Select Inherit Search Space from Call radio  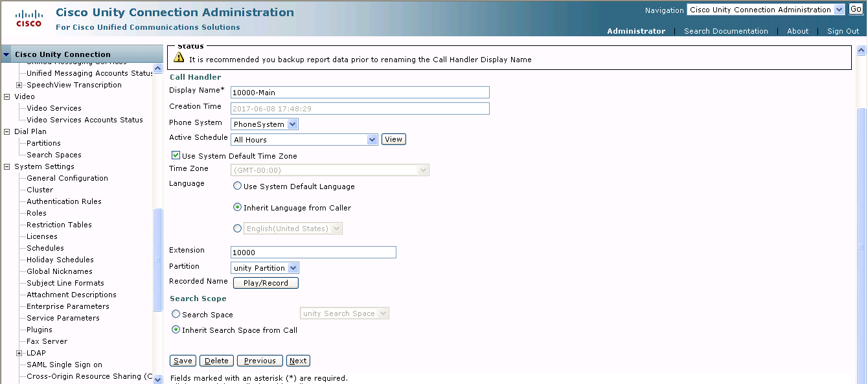click(176, 330)
